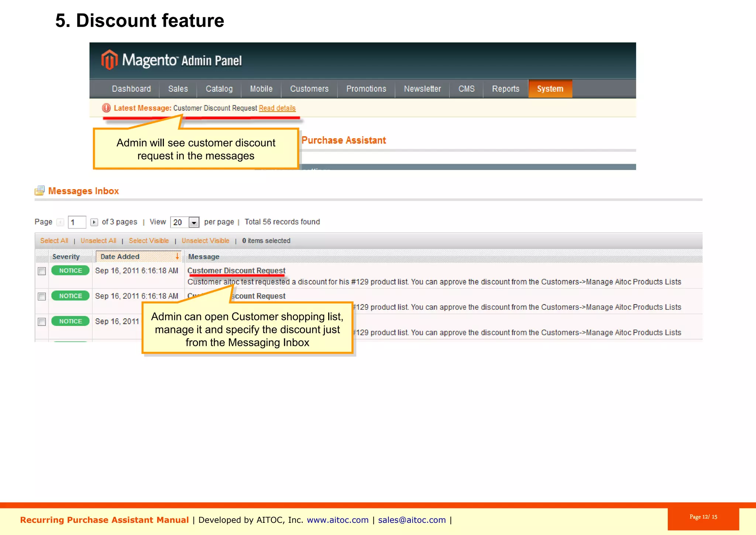Click the red alert icon beside Latest Message
This screenshot has height=535, width=756.
coord(106,108)
